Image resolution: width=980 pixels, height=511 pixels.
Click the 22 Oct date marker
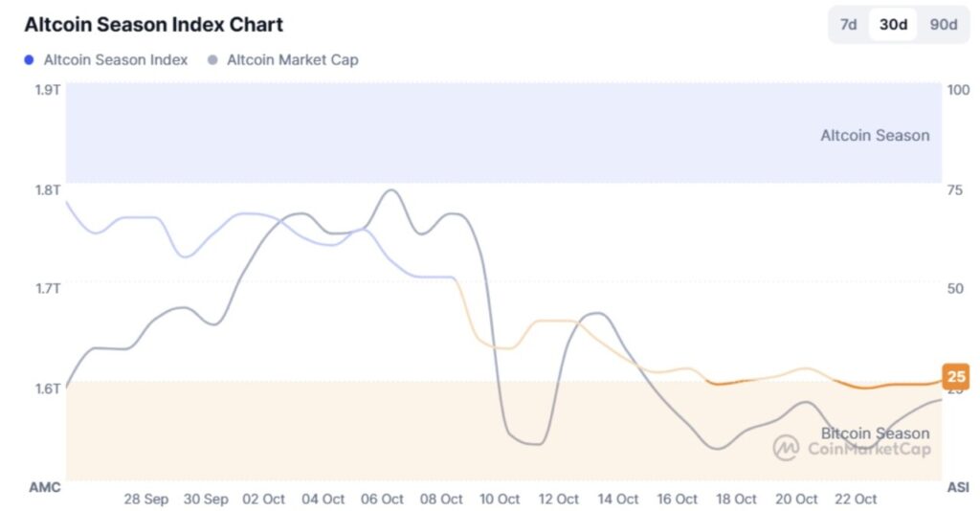point(856,500)
